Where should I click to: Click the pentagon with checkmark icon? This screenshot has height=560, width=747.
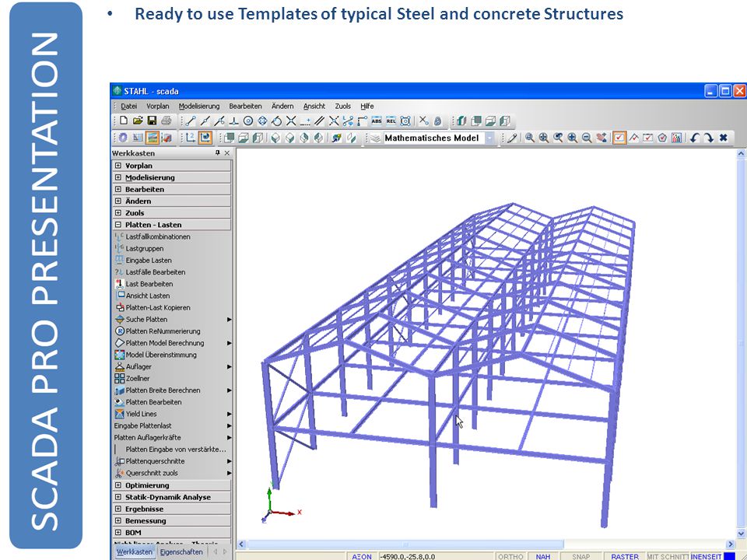click(x=662, y=138)
